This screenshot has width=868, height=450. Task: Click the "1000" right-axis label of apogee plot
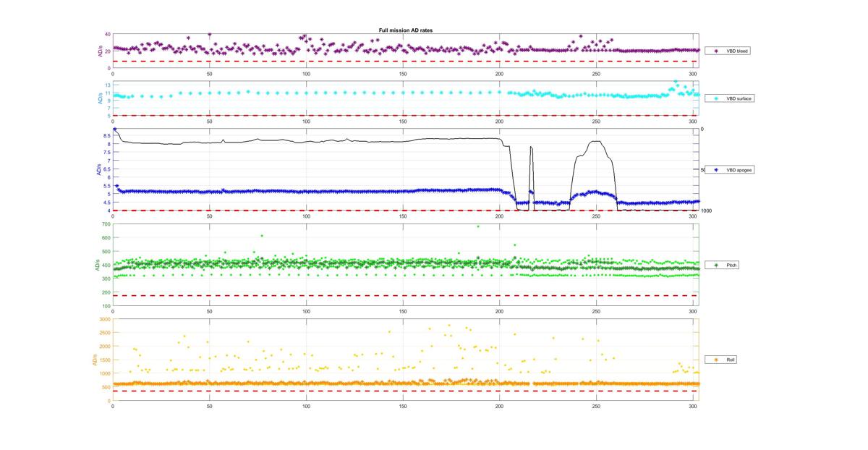(x=707, y=211)
